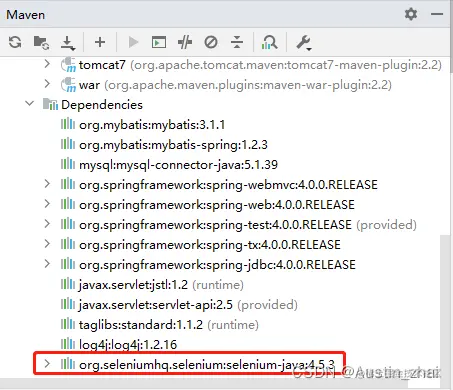Open Maven panel gear options
Screen dimensions: 453x390
(x=411, y=14)
